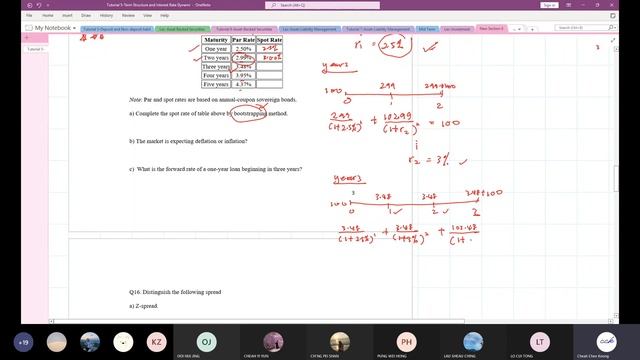Click the 'Maturity' table header cell

[x=216, y=40]
